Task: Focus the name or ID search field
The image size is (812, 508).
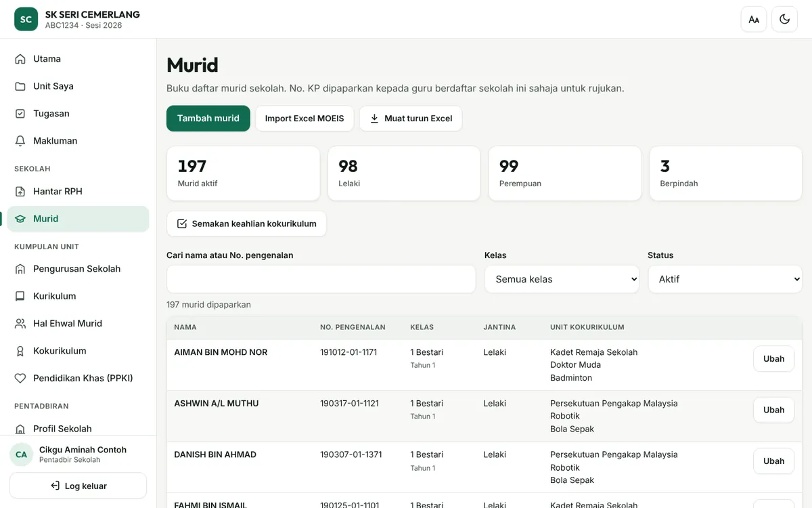Action: (x=321, y=279)
